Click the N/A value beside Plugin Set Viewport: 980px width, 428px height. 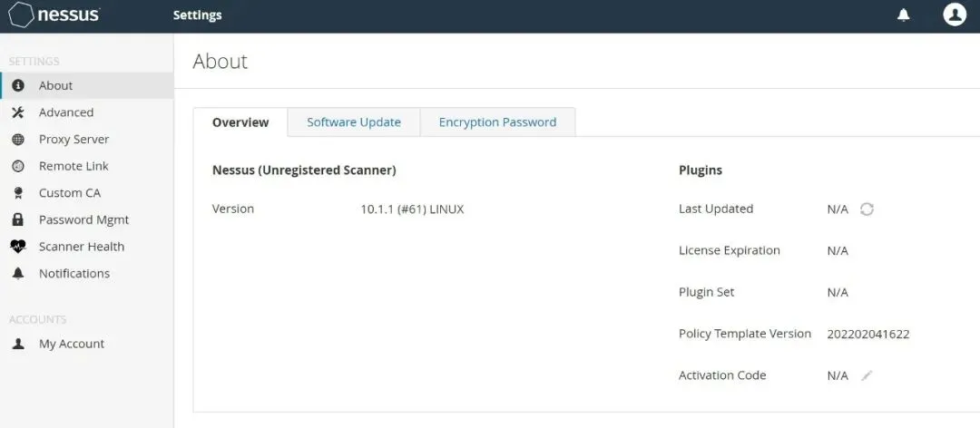838,292
